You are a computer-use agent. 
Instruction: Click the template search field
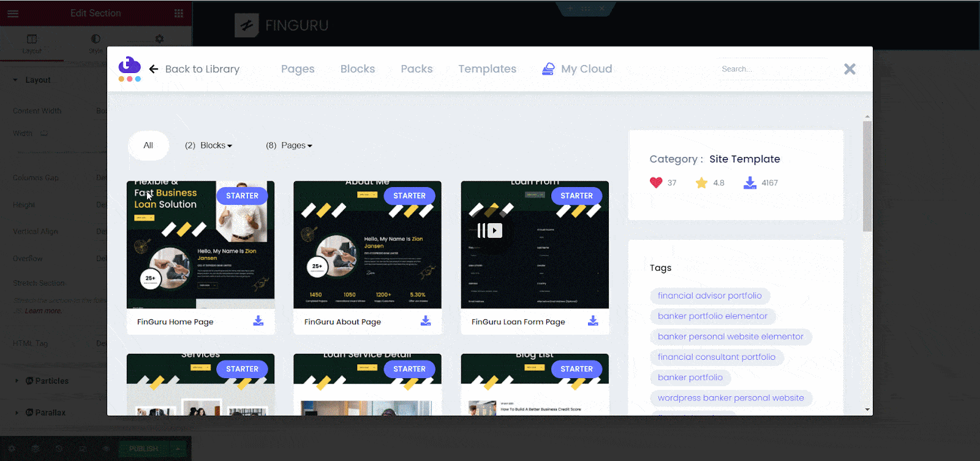(773, 69)
